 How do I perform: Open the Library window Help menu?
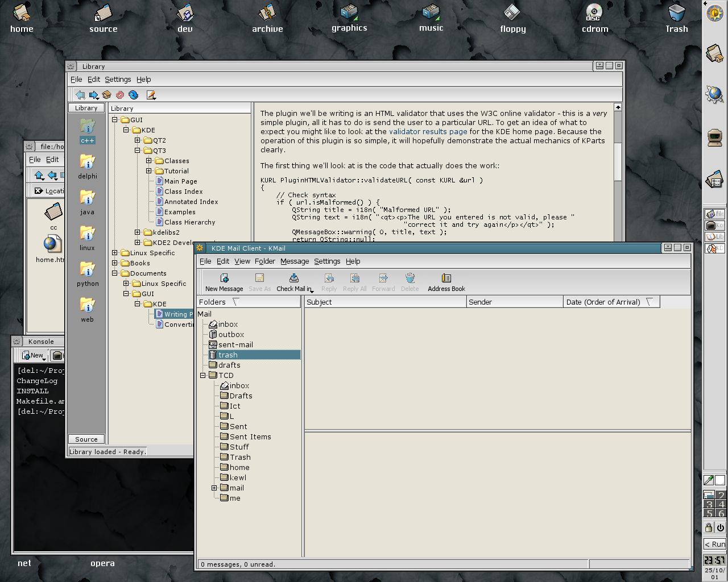(144, 79)
